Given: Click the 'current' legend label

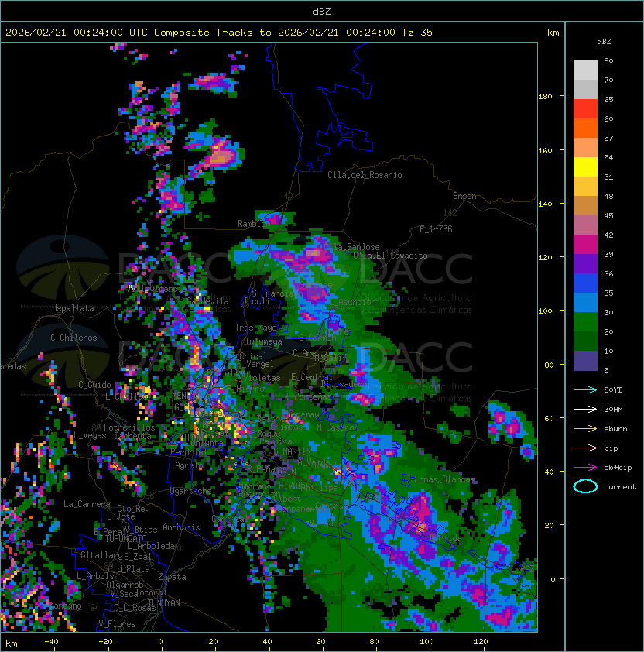Looking at the screenshot, I should [x=620, y=487].
